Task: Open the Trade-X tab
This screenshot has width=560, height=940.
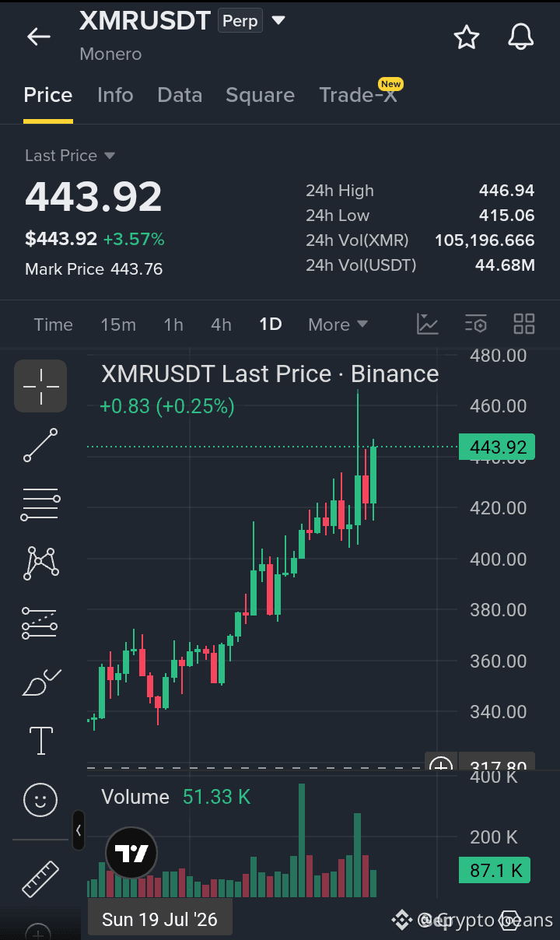Action: click(358, 95)
